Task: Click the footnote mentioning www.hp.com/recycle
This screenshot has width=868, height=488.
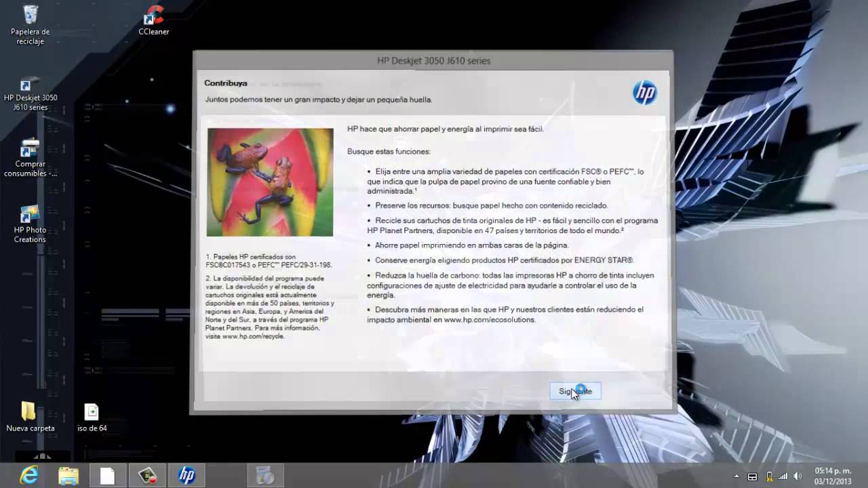Action: (270, 307)
